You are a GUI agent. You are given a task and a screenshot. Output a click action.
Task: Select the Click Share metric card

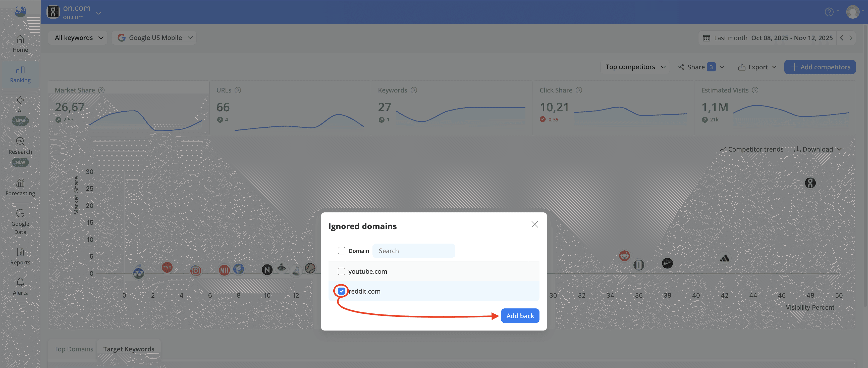(613, 108)
